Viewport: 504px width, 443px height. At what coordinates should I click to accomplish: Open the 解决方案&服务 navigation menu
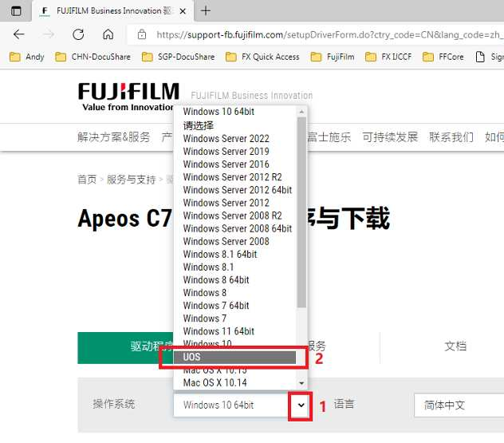(x=113, y=137)
